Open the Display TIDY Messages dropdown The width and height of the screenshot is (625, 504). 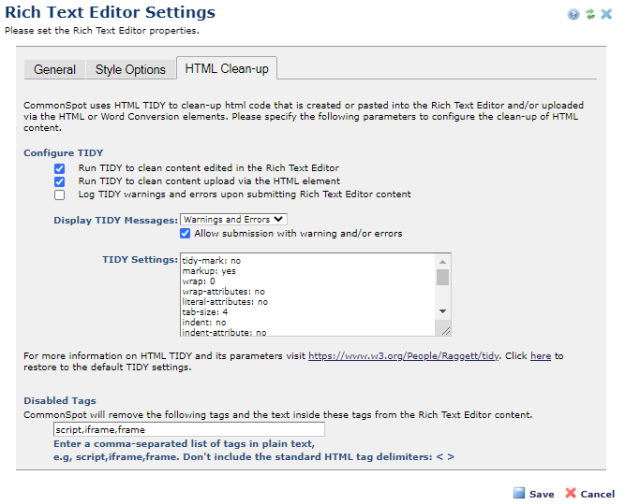[233, 219]
